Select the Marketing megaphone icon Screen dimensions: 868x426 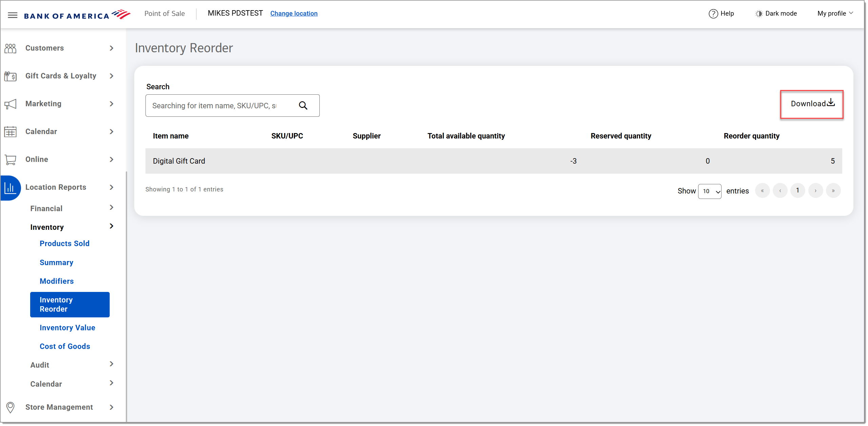[x=11, y=104]
